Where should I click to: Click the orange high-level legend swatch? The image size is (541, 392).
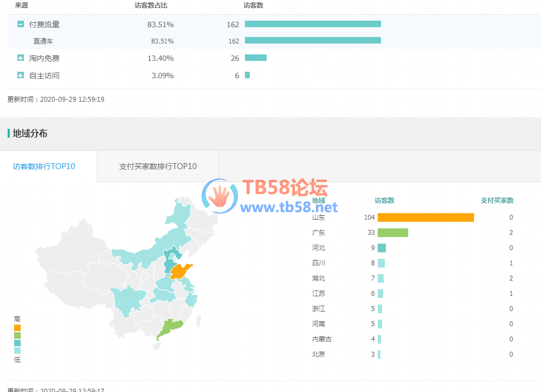point(17,328)
